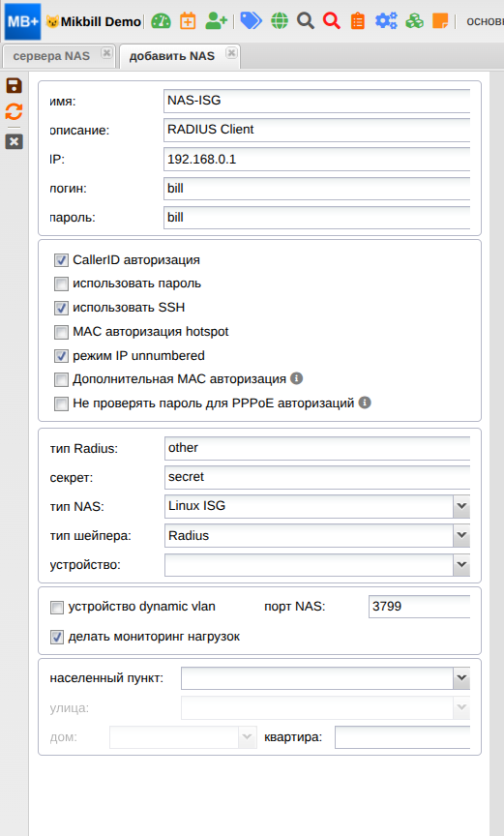Click the 'порт NAS:' label
Viewport: 504px width, 836px height.
click(x=295, y=607)
